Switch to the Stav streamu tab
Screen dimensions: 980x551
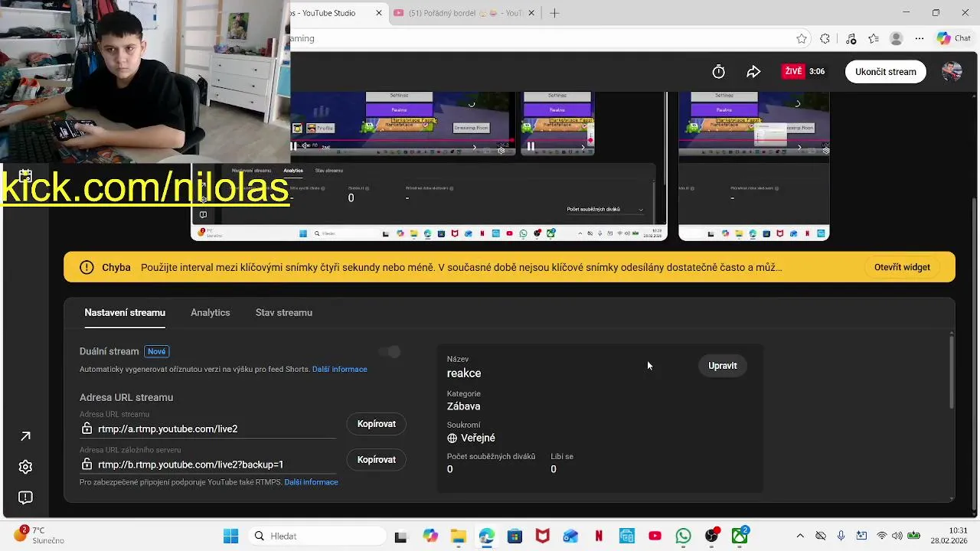[x=284, y=312]
